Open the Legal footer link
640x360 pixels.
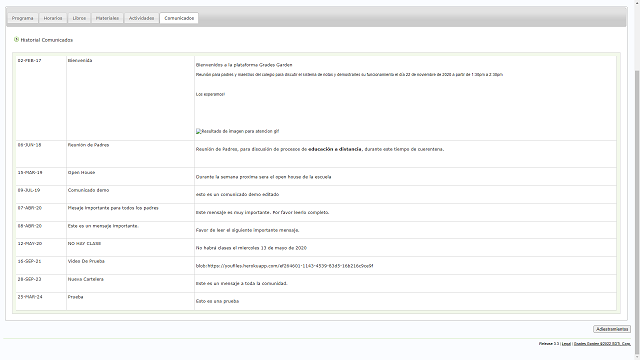[566, 344]
